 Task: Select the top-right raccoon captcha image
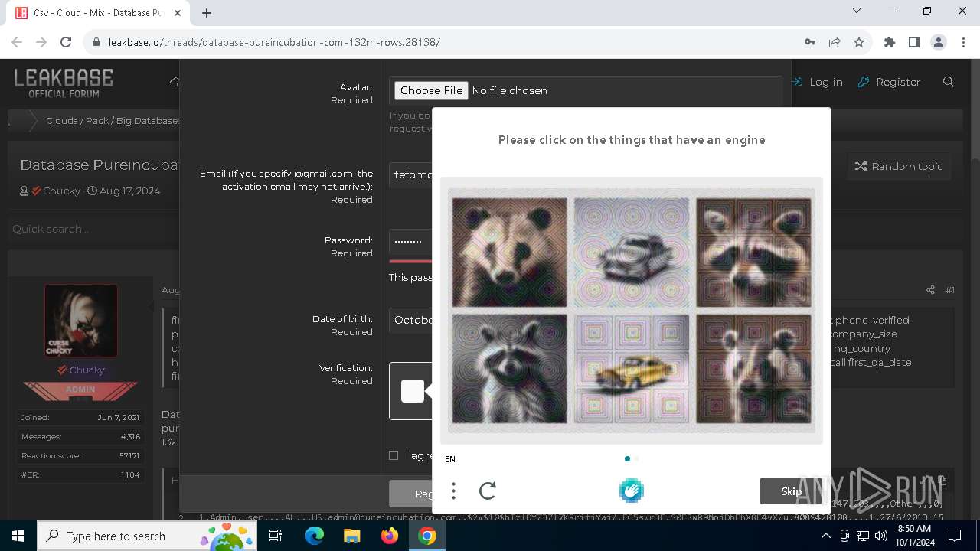click(754, 253)
